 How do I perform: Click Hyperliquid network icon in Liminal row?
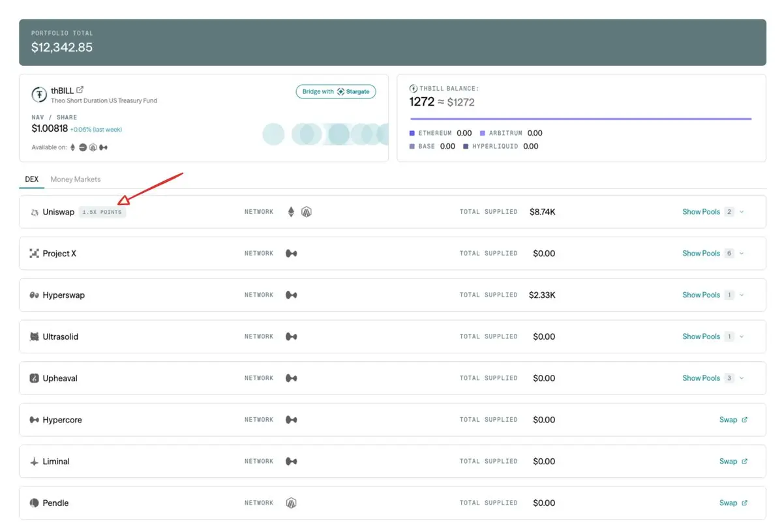tap(292, 461)
